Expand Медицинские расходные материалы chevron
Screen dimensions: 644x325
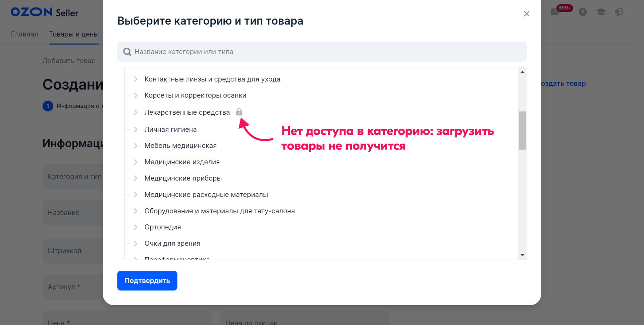[136, 195]
